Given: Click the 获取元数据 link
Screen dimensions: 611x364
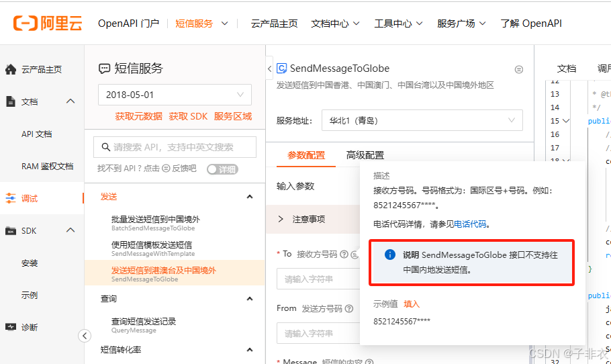Looking at the screenshot, I should tap(139, 116).
